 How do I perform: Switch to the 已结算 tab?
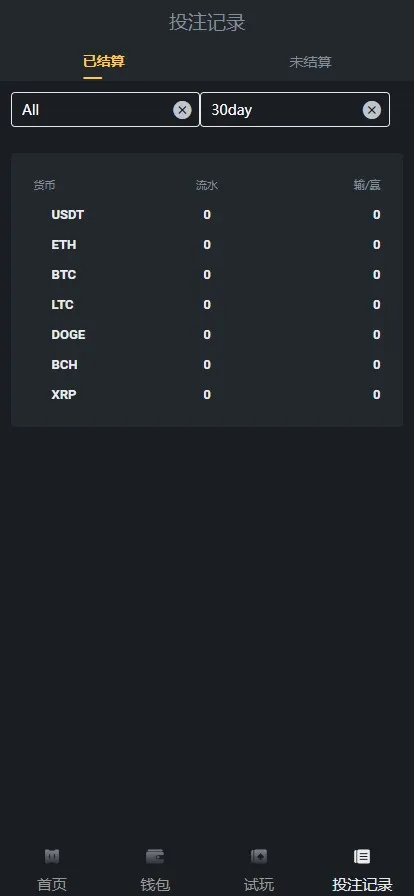tap(104, 62)
